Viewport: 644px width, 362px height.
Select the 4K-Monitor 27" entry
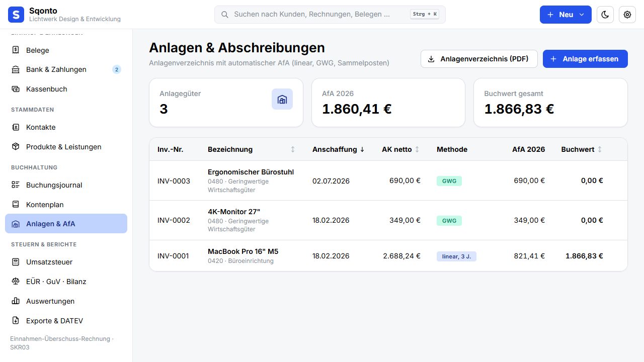(x=234, y=212)
